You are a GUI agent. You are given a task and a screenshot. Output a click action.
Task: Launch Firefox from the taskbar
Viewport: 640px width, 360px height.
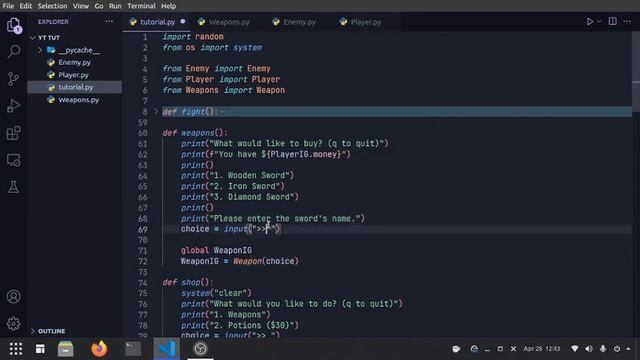(99, 349)
